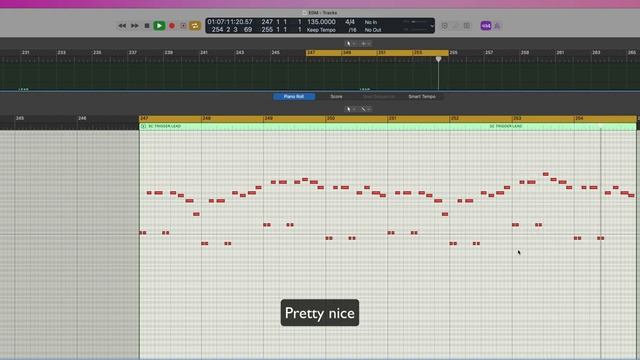
Task: Toggle the Metronome click button
Action: click(x=497, y=26)
